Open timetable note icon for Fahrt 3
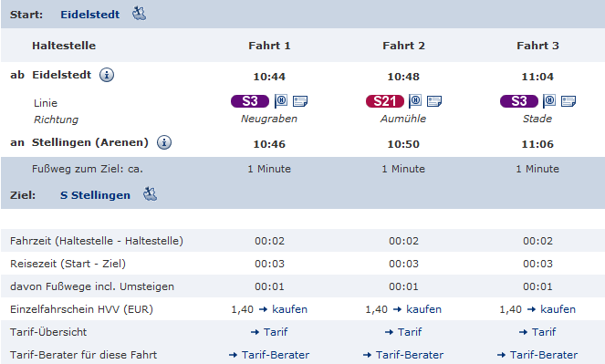Screen dimensions: 605x364 (568, 101)
